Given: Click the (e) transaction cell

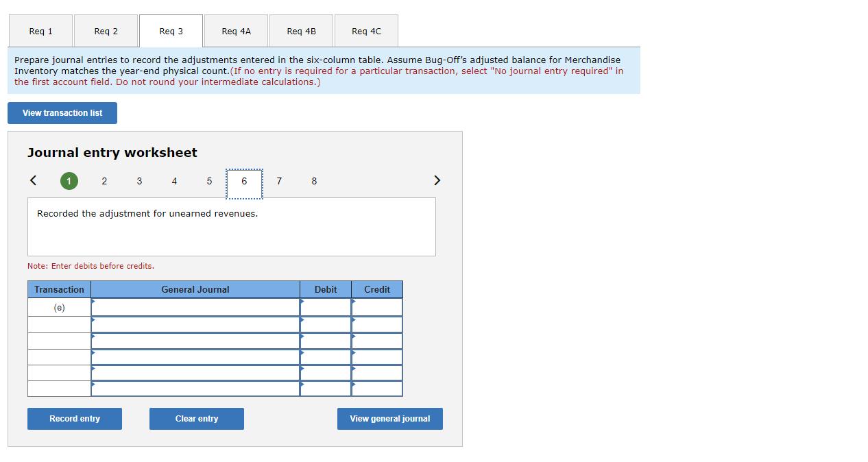Looking at the screenshot, I should click(x=60, y=307).
